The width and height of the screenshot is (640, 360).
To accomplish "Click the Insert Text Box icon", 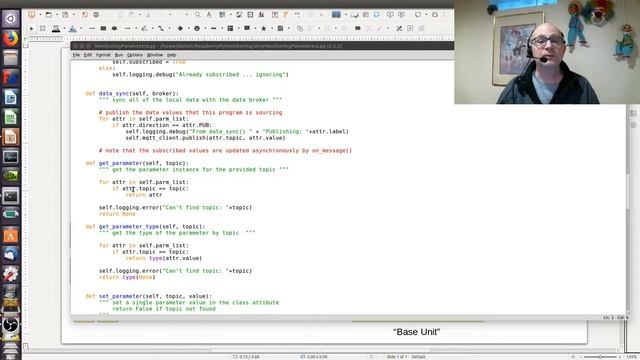I will click(x=275, y=15).
